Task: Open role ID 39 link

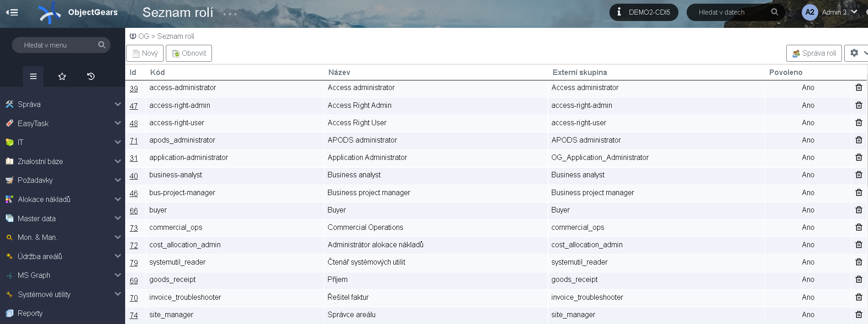Action: pyautogui.click(x=133, y=88)
